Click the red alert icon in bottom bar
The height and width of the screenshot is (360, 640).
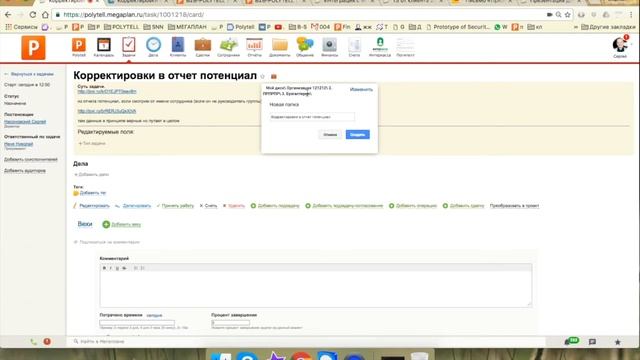tap(47, 341)
